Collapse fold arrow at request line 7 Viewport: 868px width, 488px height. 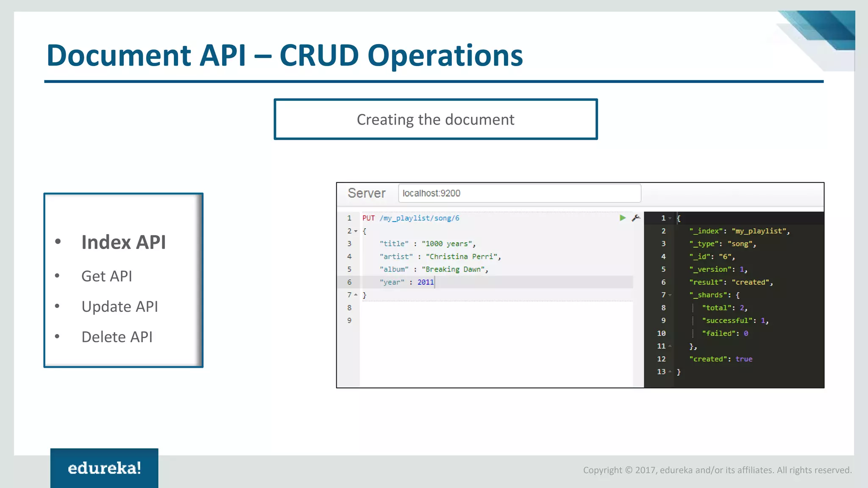pyautogui.click(x=356, y=295)
